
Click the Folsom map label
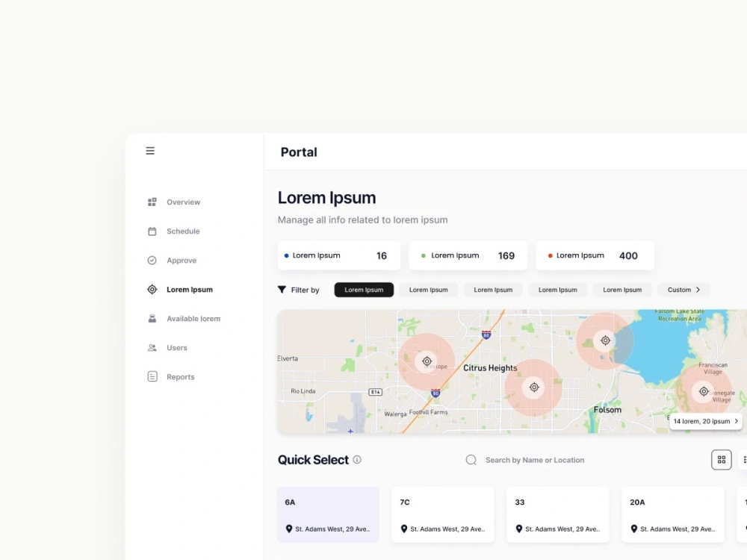point(607,409)
